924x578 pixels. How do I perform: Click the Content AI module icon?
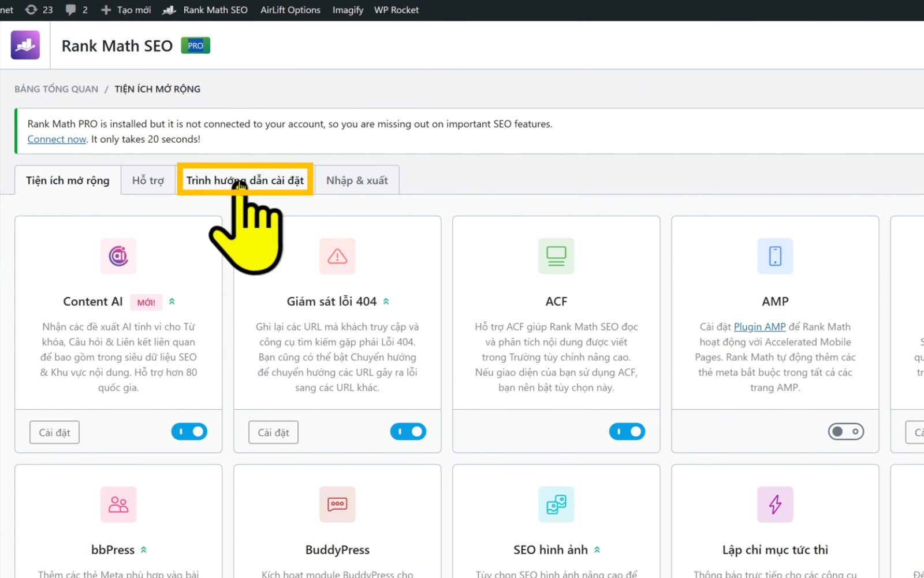click(118, 256)
